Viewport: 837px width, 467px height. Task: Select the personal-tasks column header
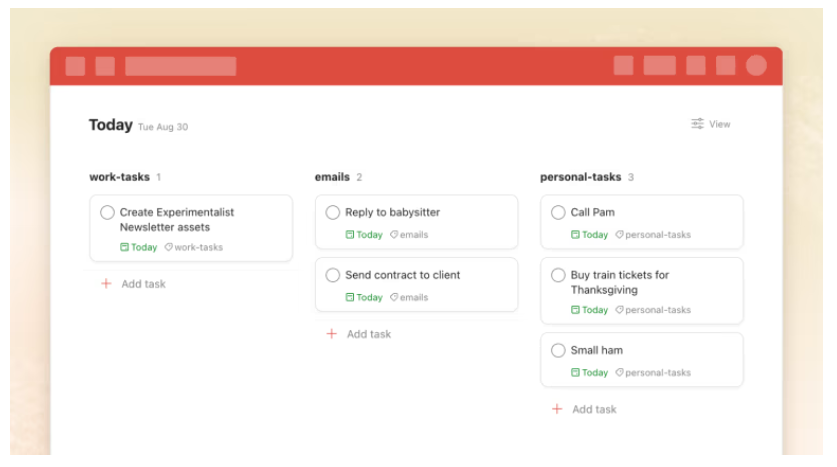581,177
